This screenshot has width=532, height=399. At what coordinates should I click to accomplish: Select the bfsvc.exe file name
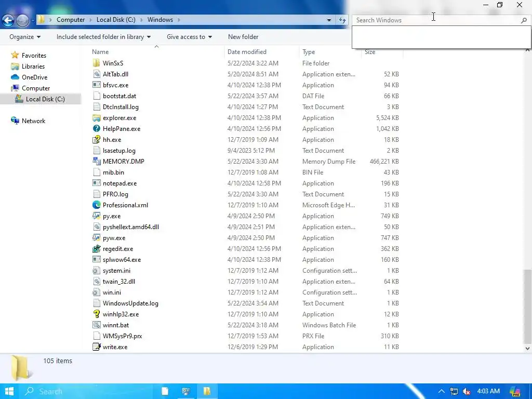[x=115, y=85]
